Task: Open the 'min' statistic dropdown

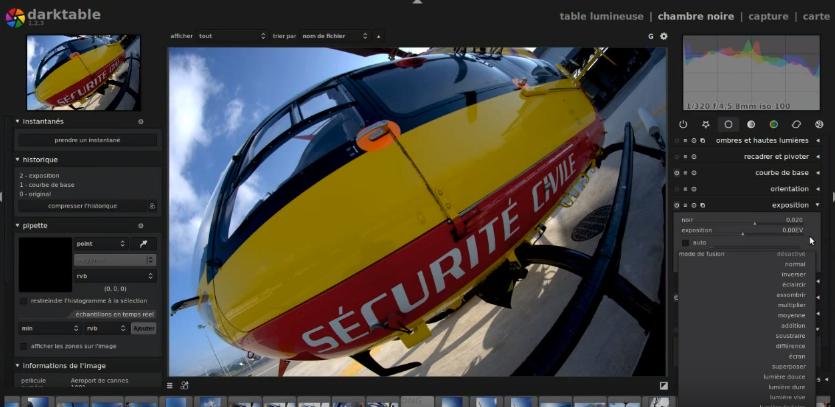Action: pos(49,328)
